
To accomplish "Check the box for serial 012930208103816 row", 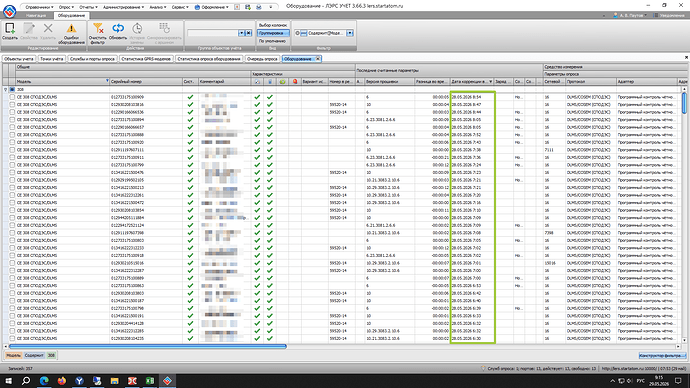I will click(x=12, y=104).
